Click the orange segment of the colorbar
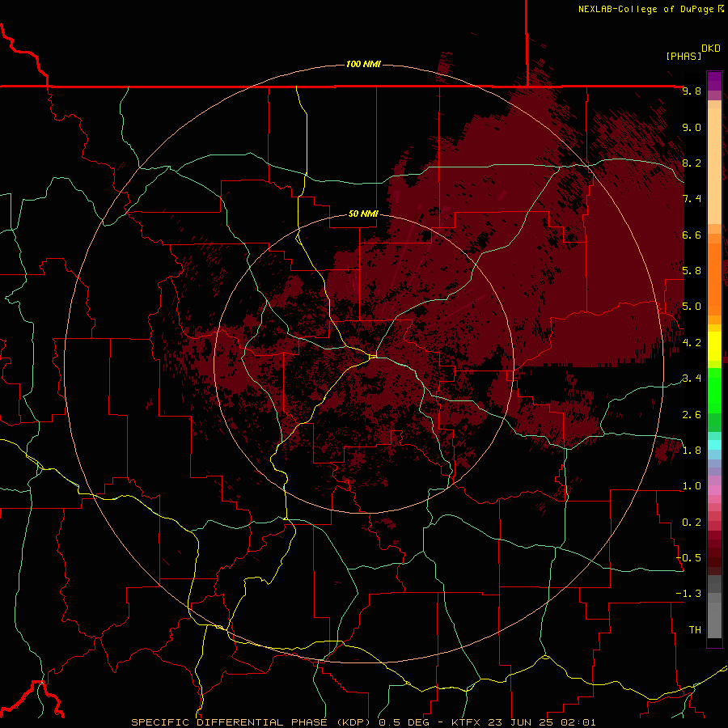Screen dimensions: 728x728 [x=714, y=279]
